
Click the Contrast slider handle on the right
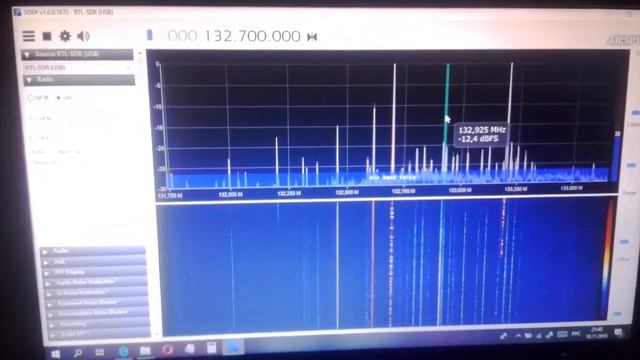tap(631, 165)
